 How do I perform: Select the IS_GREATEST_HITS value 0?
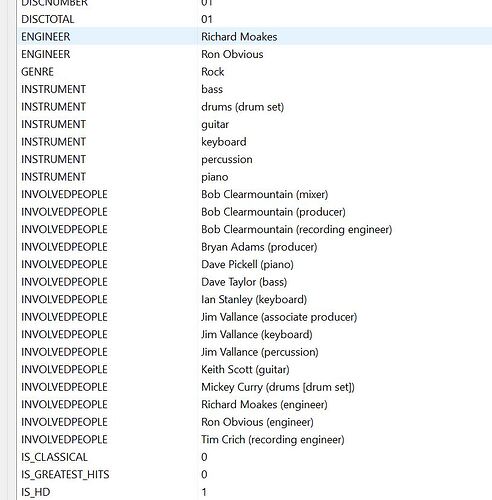point(204,474)
